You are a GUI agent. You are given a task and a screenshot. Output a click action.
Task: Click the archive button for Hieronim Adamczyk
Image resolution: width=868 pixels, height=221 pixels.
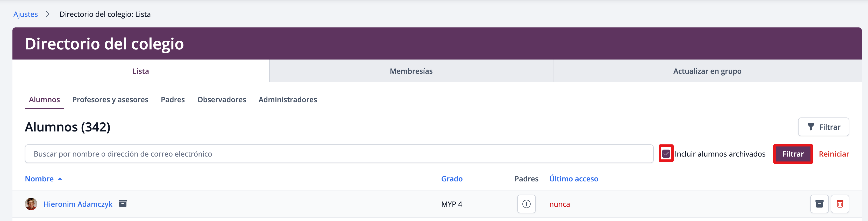pyautogui.click(x=819, y=204)
